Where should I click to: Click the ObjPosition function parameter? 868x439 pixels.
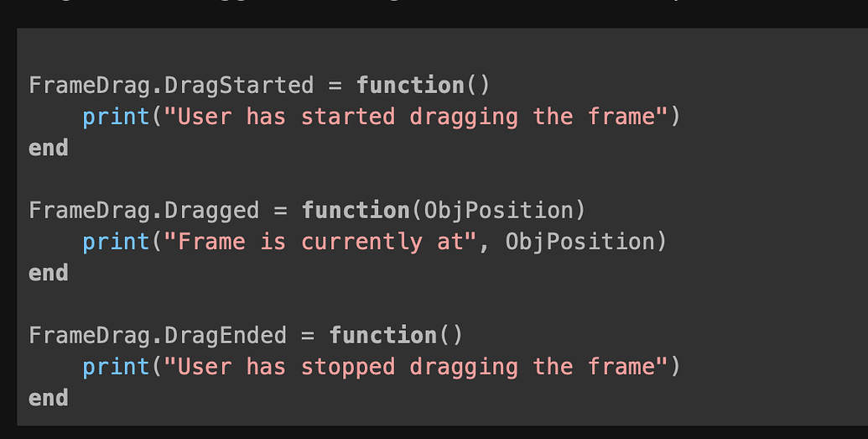[x=498, y=211]
